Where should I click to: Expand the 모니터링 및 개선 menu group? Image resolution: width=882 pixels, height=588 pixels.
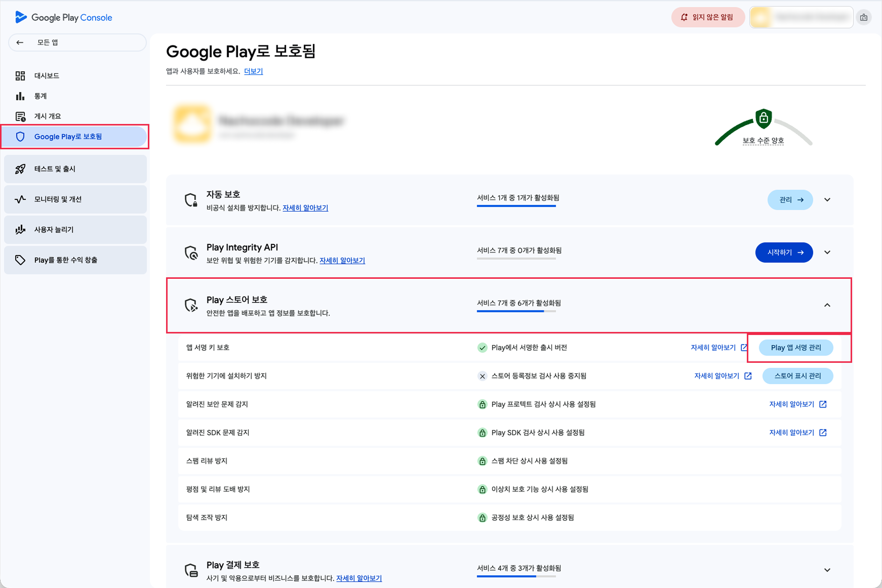pyautogui.click(x=75, y=199)
